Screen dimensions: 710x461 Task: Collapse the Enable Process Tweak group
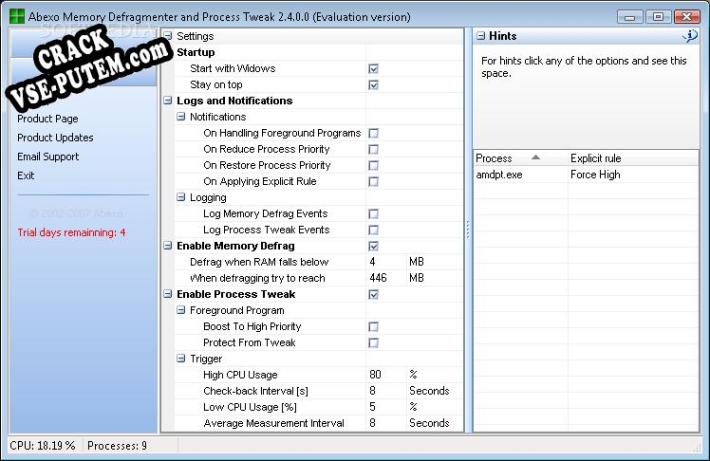click(168, 294)
